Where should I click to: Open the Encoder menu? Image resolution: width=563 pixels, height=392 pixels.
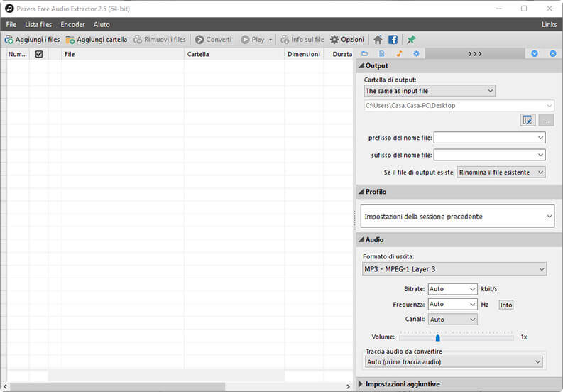72,24
